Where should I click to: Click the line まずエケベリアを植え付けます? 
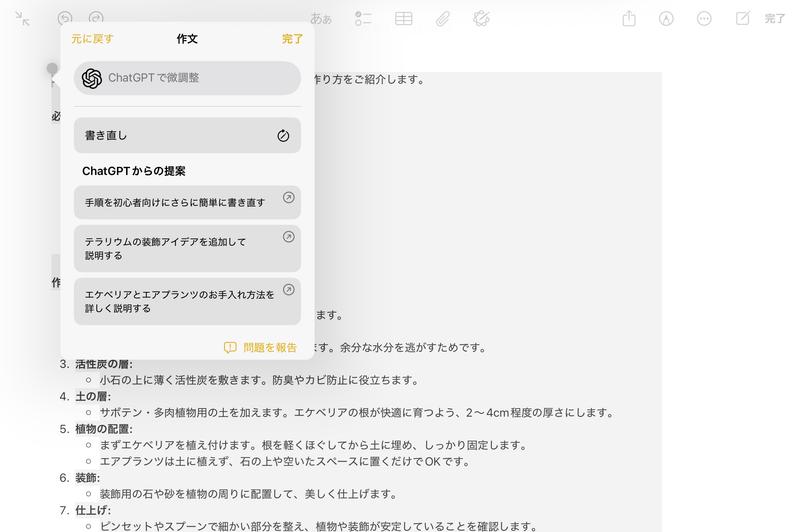pos(313,445)
